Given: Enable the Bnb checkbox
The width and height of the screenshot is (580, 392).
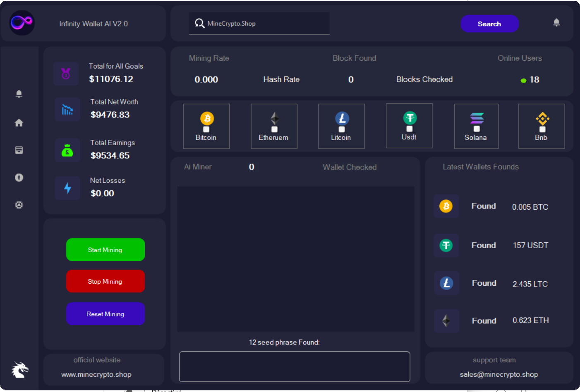Looking at the screenshot, I should [542, 129].
